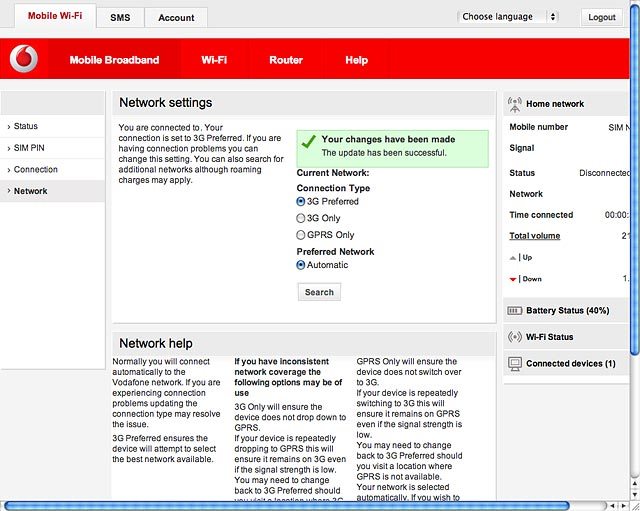Click the 'Preferred Network' label
The width and height of the screenshot is (640, 511).
point(335,252)
